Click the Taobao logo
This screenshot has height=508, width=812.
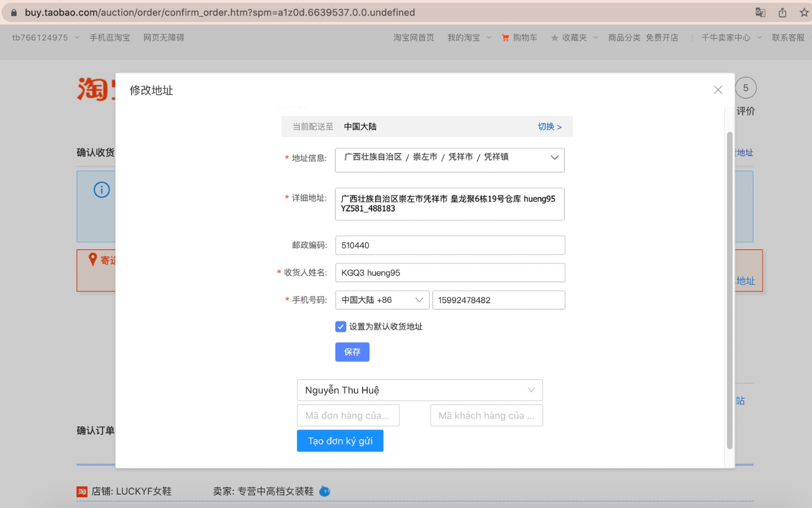tap(96, 89)
